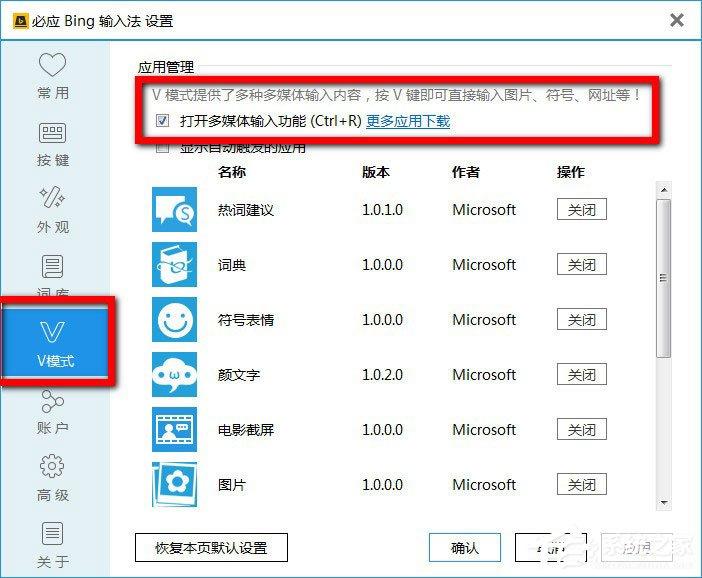
Task: Click version 1.0.2.0 of 颜文字
Action: click(382, 375)
